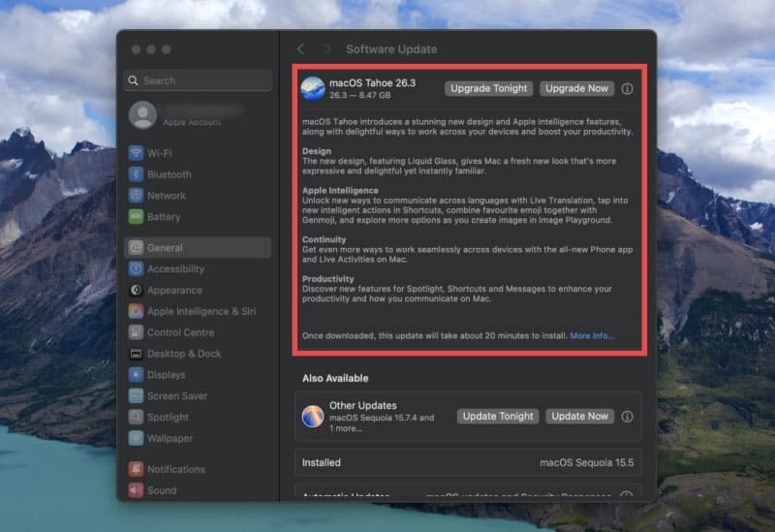Select the Displays sidebar label

pos(166,375)
